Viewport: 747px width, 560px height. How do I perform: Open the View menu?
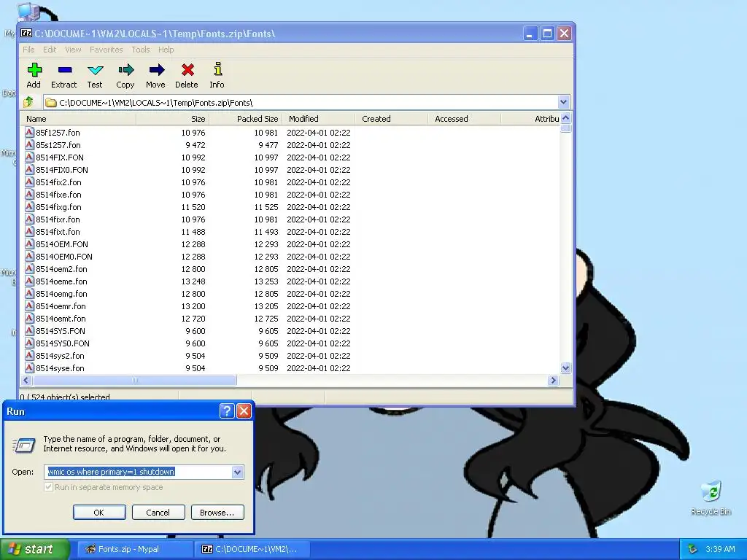pyautogui.click(x=73, y=50)
